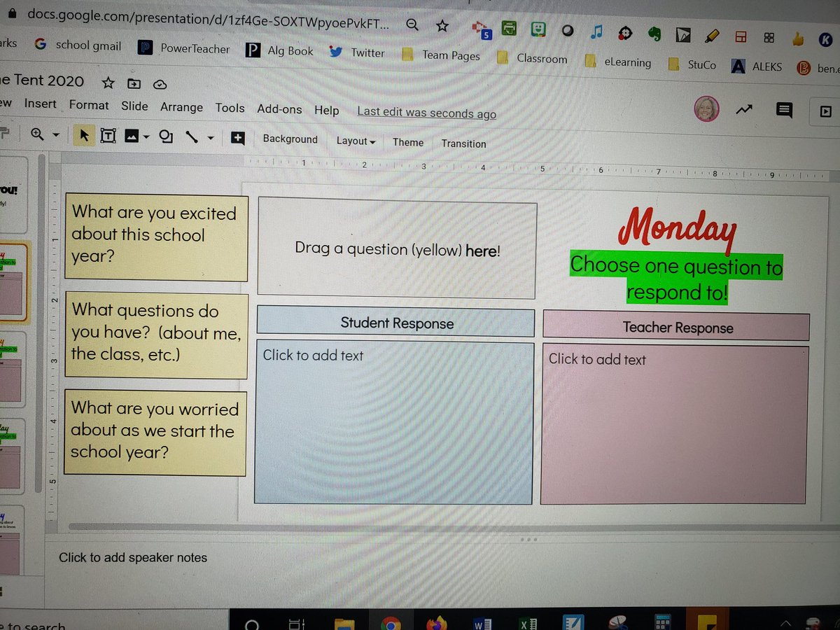Open the activity dashboard trend arrow icon

point(744,109)
